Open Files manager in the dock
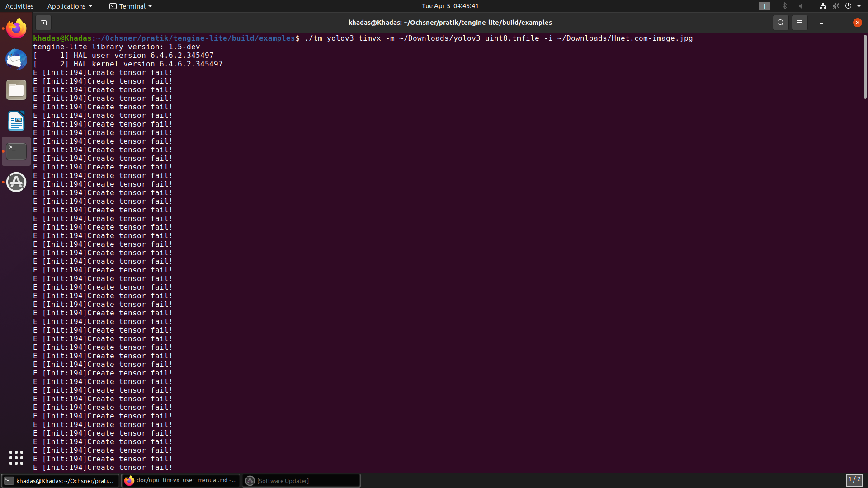868x488 pixels. [16, 90]
